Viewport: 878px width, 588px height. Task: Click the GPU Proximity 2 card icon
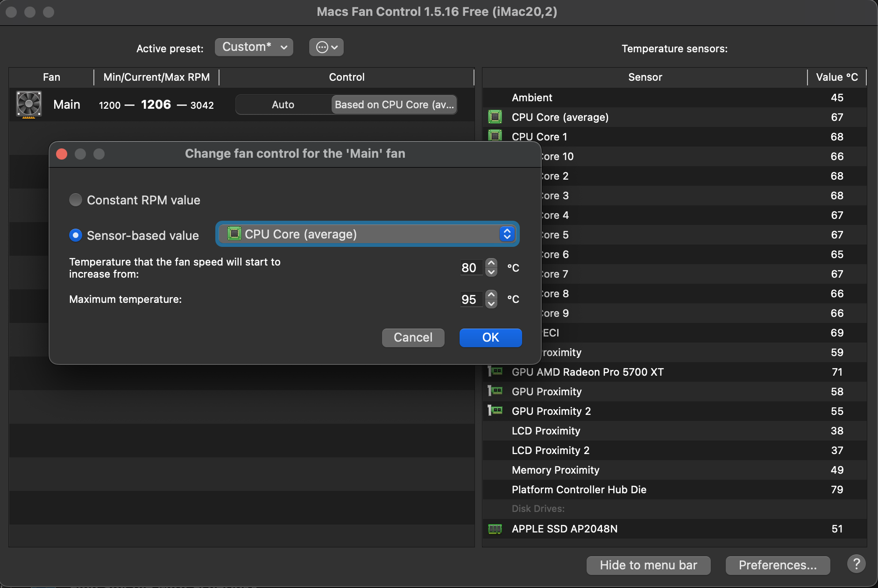[495, 411]
